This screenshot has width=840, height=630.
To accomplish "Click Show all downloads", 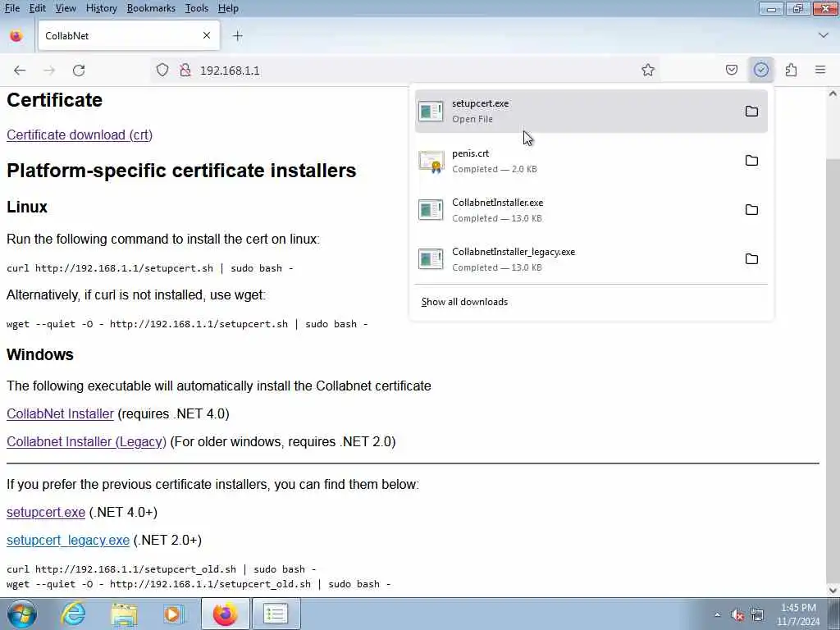I will (464, 302).
